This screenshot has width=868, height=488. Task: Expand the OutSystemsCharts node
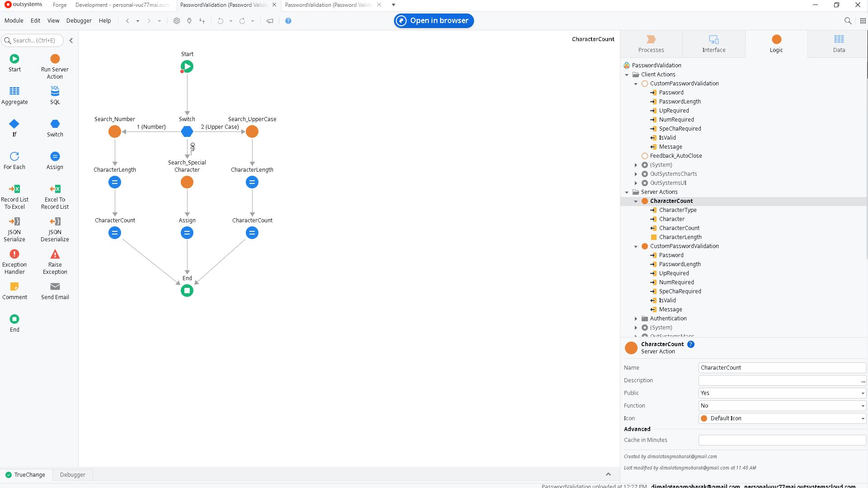coord(636,174)
